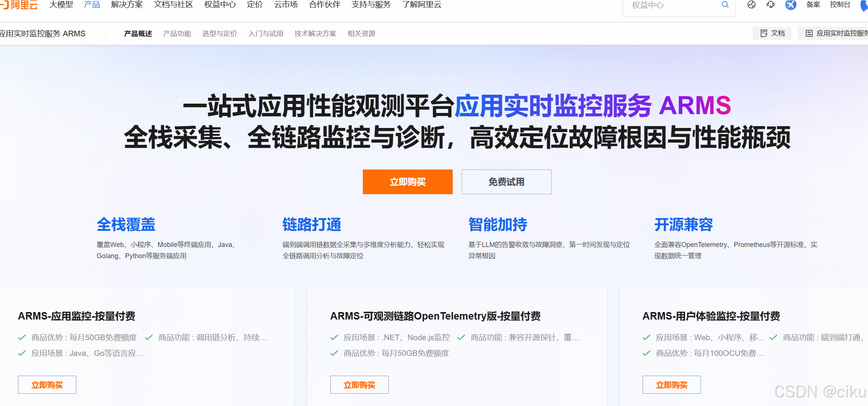Click 立即购买 in the OpenTelemetry版 card

coord(359,385)
